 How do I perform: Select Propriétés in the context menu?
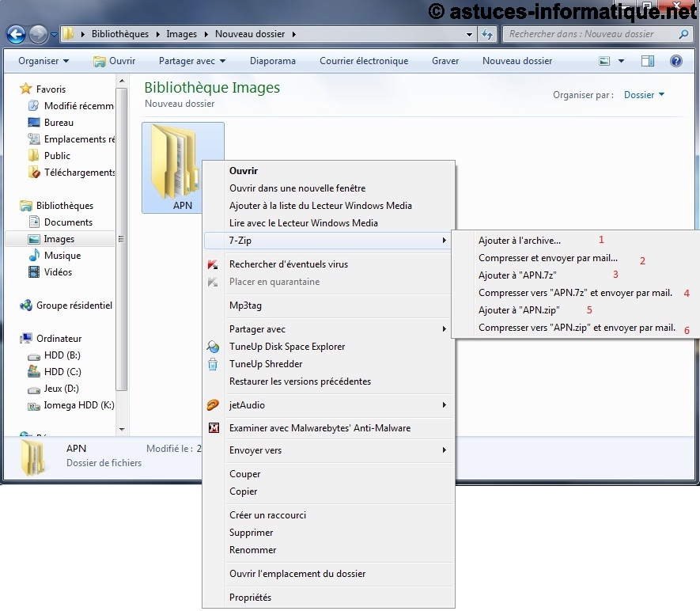[x=329, y=598]
